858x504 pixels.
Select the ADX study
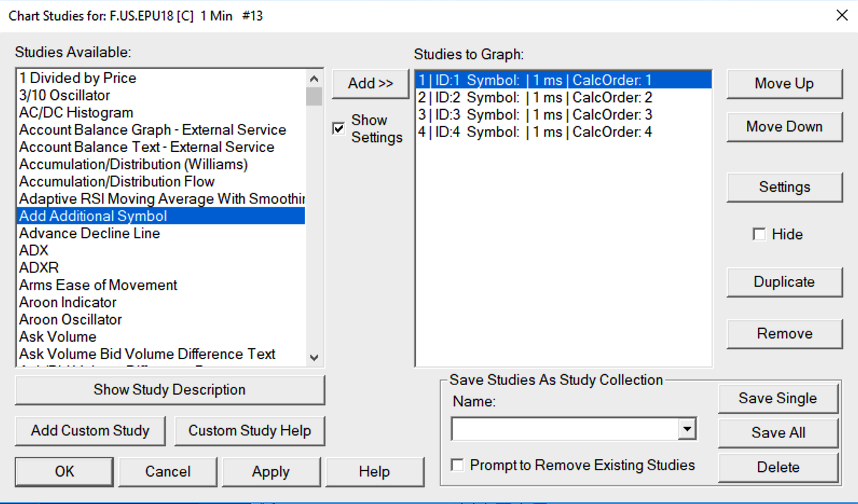point(161,250)
